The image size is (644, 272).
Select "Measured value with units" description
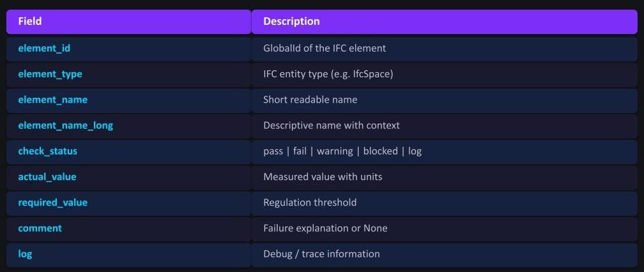(x=323, y=176)
